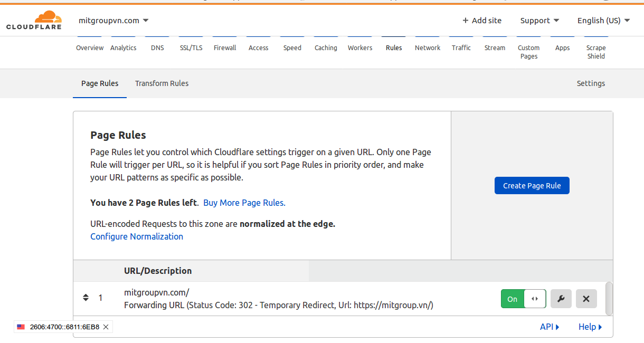Toggle the On switch for rule 1

pos(524,299)
